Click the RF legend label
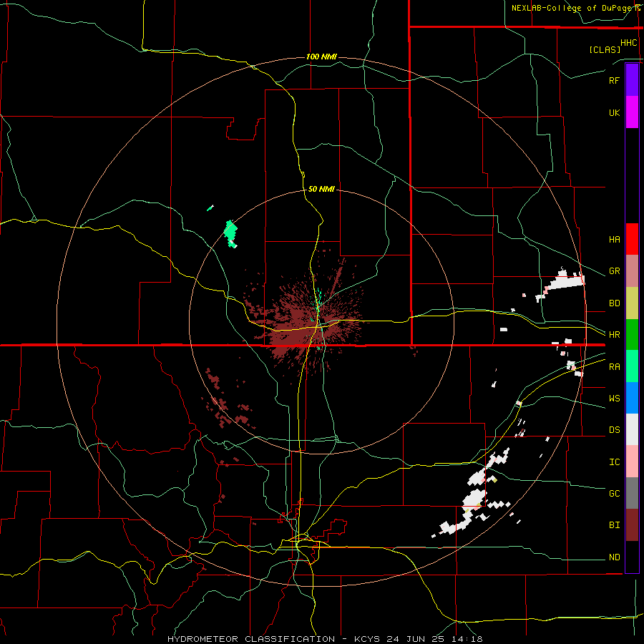Screen dimensions: 644x644 coord(614,80)
